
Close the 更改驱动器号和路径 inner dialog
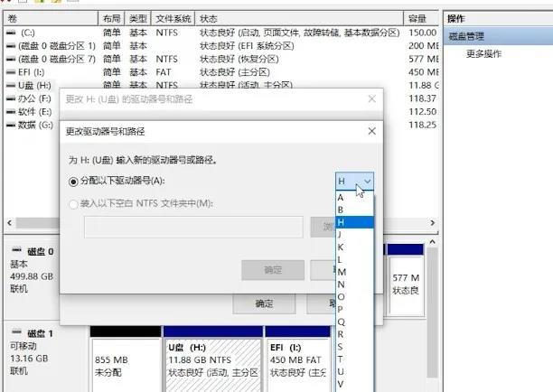click(371, 131)
